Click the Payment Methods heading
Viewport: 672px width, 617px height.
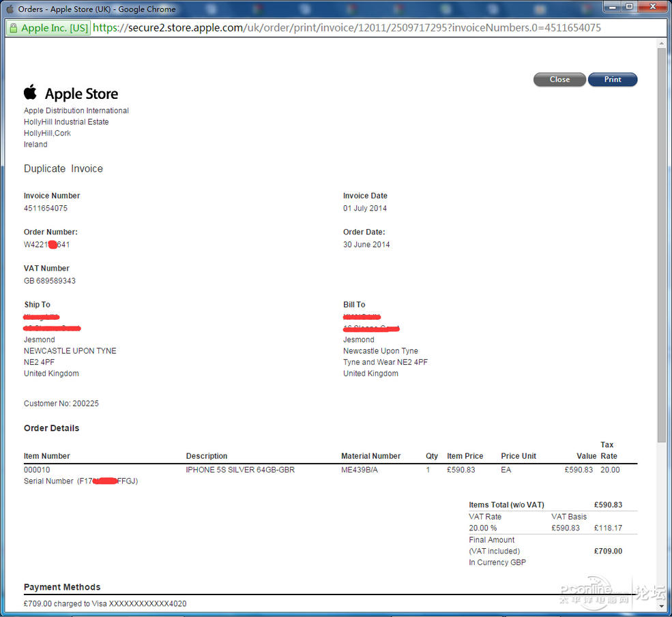62,587
